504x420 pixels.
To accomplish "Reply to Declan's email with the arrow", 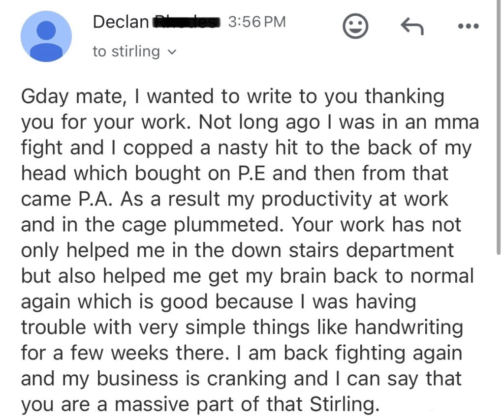I will (411, 28).
